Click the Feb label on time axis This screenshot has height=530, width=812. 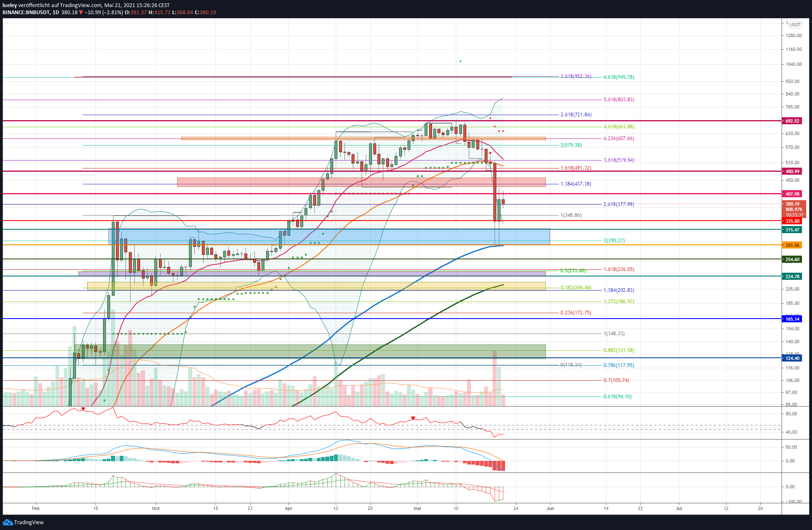pyautogui.click(x=35, y=508)
